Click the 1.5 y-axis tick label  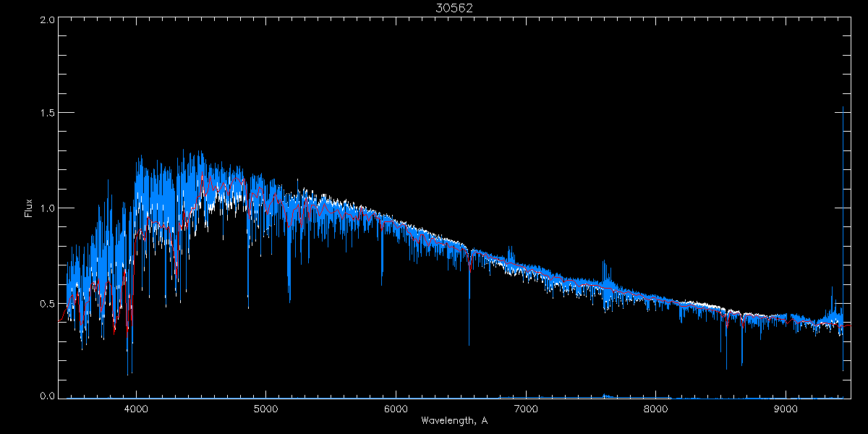(x=47, y=114)
